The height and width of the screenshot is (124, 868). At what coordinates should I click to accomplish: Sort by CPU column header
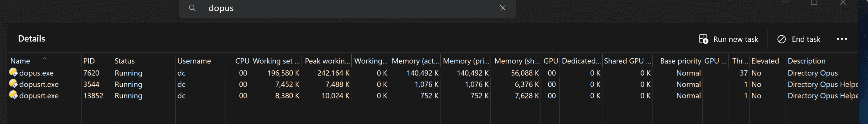(x=242, y=61)
